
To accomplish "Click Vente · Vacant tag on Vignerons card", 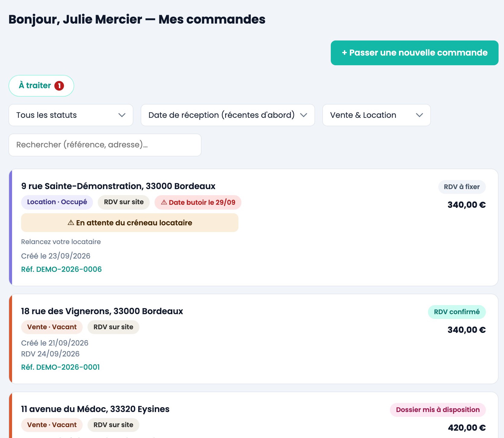I will tap(52, 327).
